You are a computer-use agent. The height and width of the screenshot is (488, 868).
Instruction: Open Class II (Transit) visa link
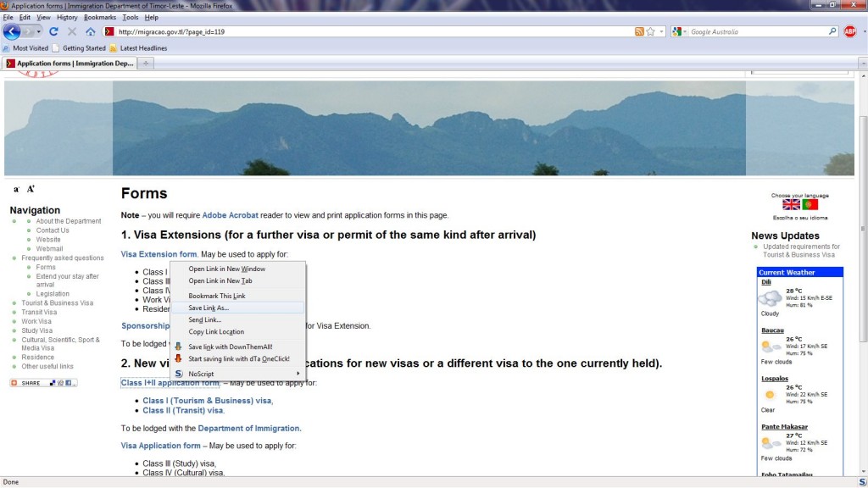(x=183, y=411)
